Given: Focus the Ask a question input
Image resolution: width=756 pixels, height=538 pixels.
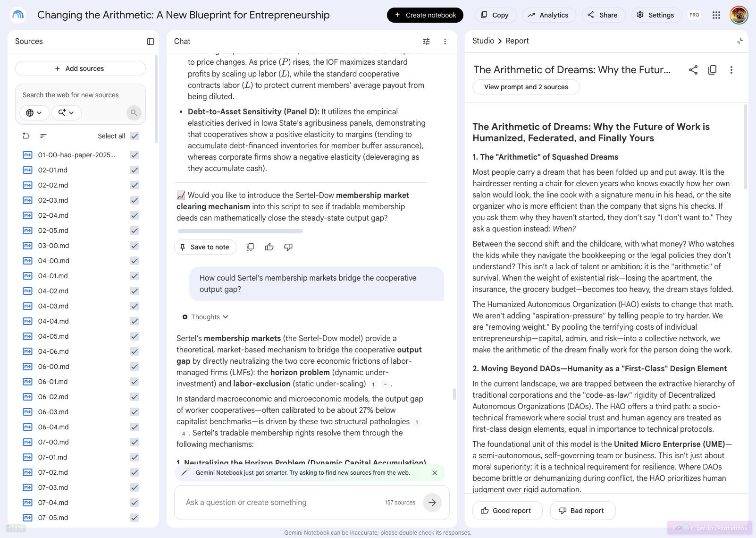Looking at the screenshot, I should pyautogui.click(x=281, y=503).
